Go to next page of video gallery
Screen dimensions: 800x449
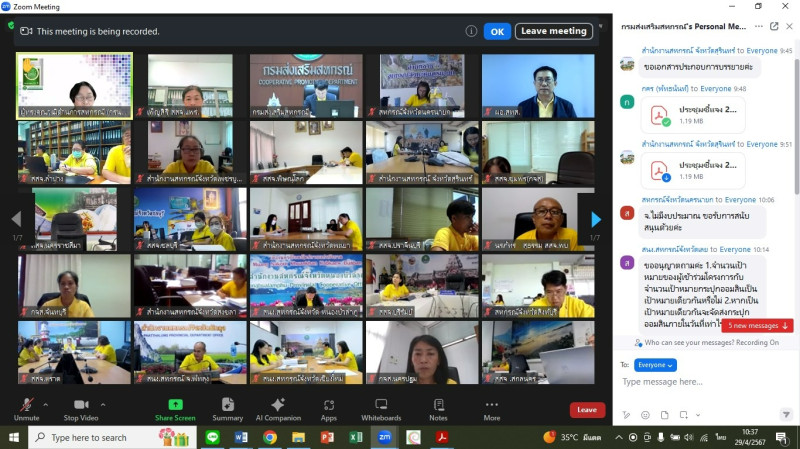click(x=596, y=219)
